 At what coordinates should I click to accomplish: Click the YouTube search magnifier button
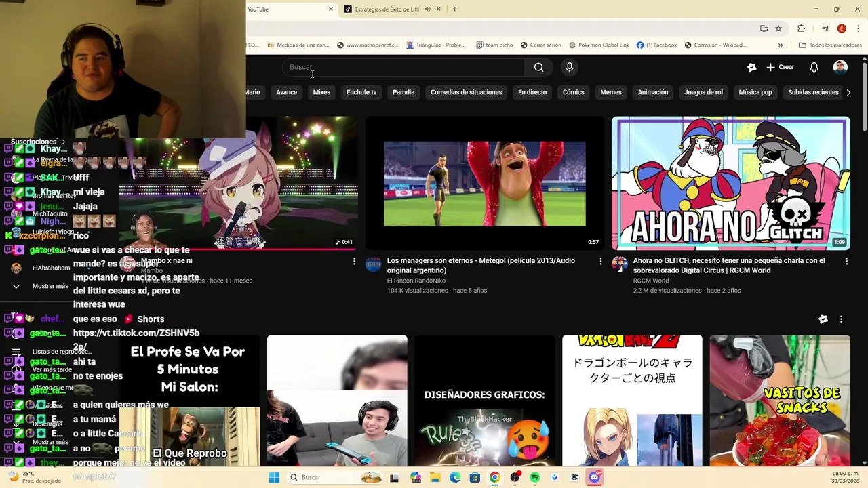point(538,67)
